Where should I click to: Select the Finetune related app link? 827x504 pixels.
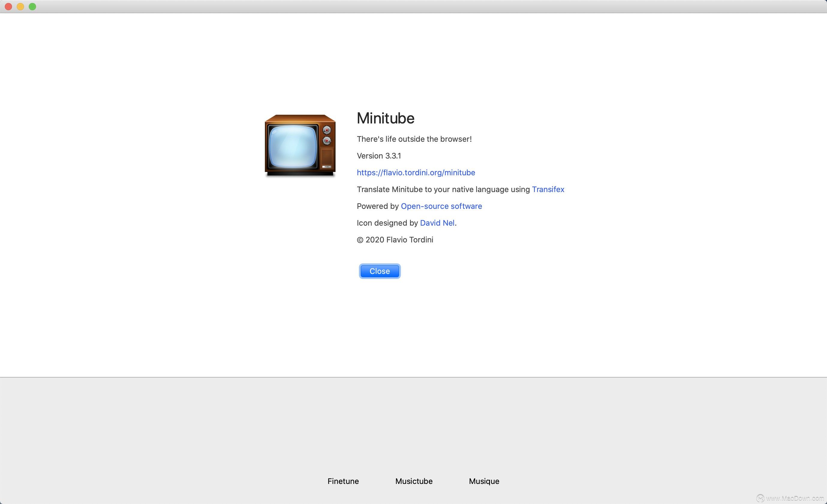(343, 481)
